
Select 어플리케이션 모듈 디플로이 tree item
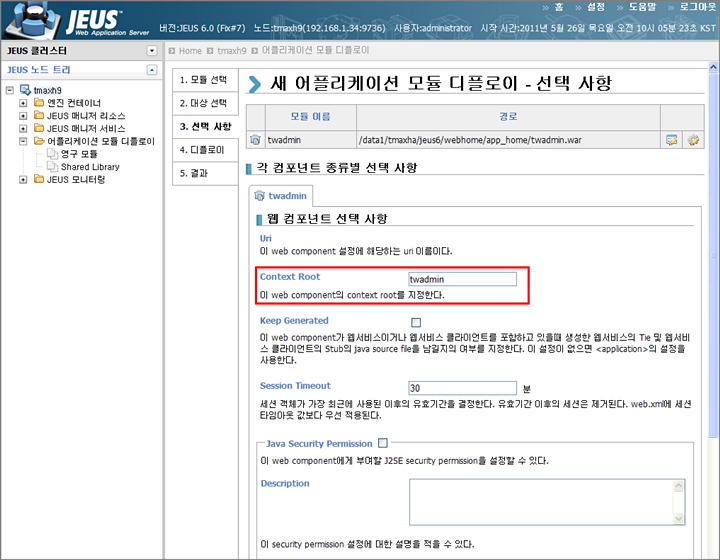tap(101, 141)
